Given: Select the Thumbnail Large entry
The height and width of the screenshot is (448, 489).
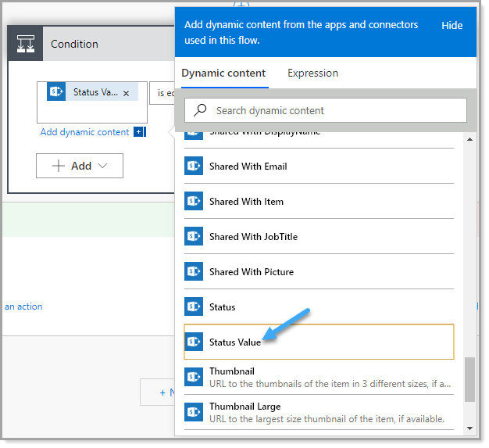Looking at the screenshot, I should [319, 412].
